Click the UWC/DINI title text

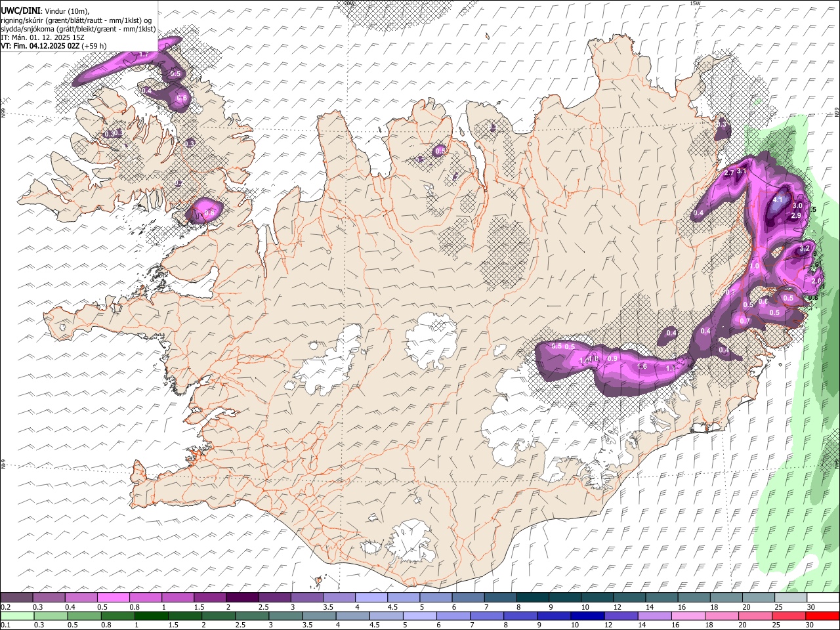click(x=20, y=10)
